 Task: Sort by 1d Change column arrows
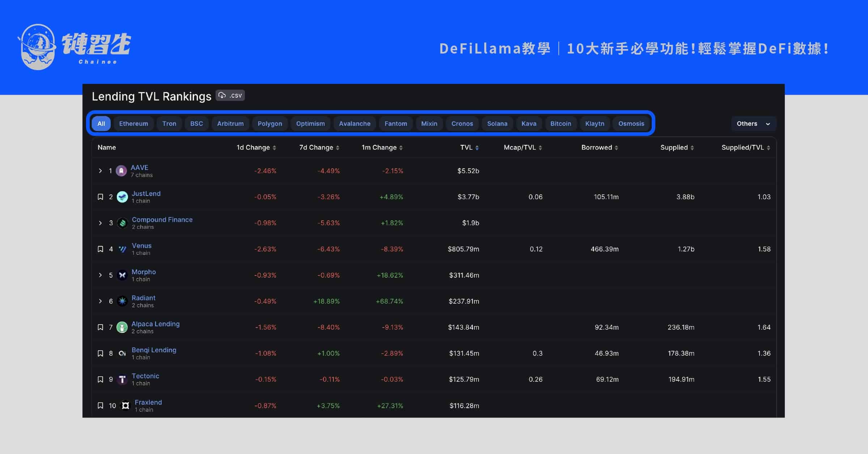point(274,147)
